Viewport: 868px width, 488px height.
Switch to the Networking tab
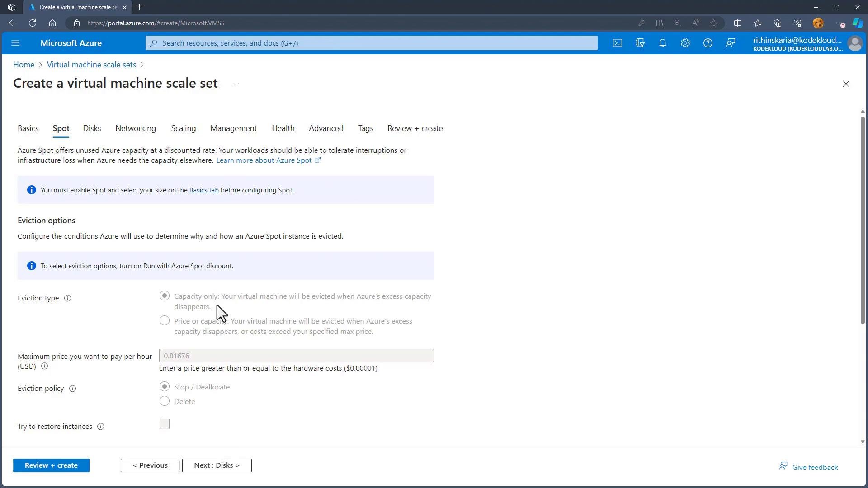click(136, 128)
